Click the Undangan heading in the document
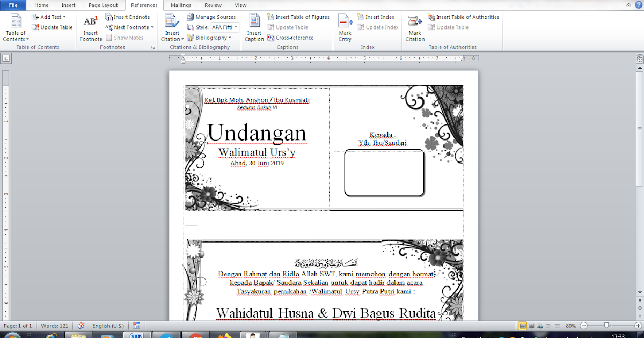Screen dimensions: 644x338 tap(257, 133)
